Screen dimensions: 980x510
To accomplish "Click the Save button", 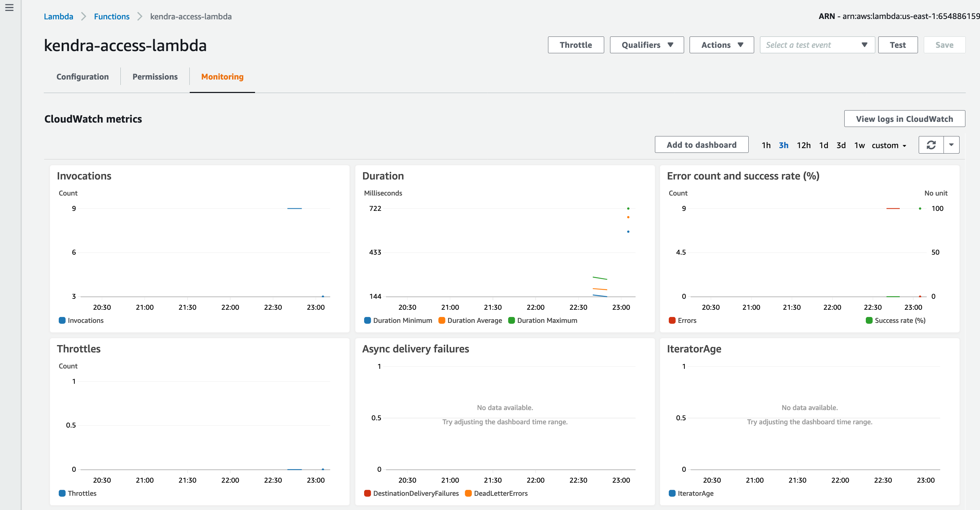I will (944, 45).
